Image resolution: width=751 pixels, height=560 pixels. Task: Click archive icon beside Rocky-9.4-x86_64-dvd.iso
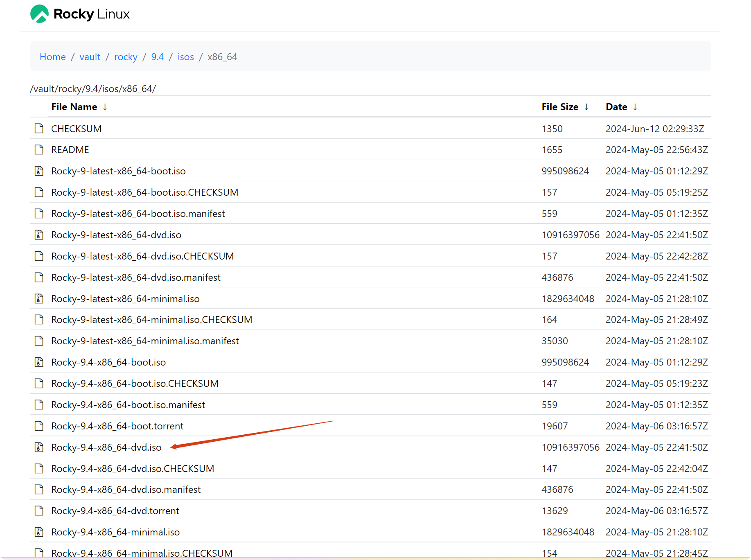click(39, 447)
